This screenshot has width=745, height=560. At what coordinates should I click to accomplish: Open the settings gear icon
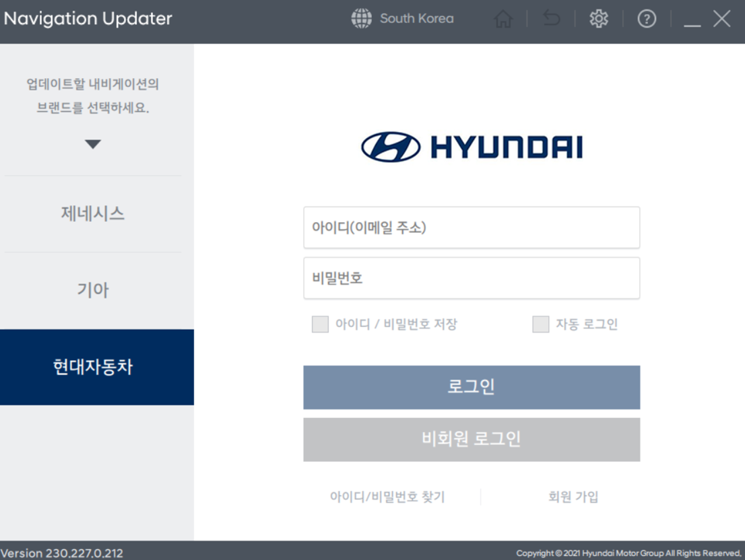point(599,19)
